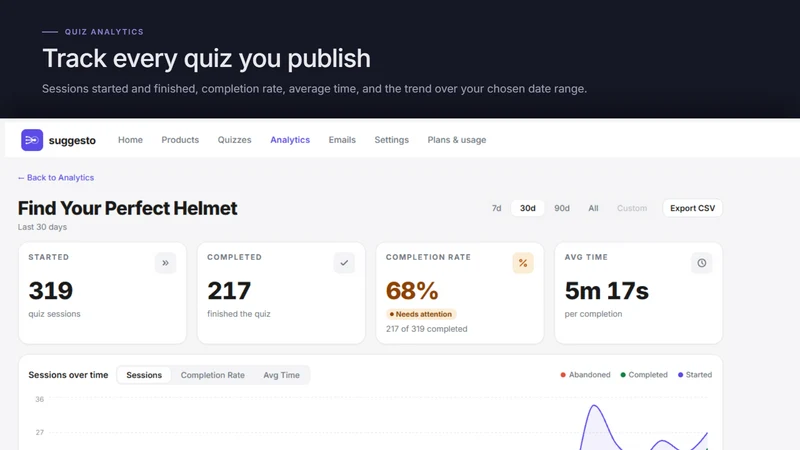Select the 90d date range
Viewport: 800px width, 450px height.
(x=562, y=208)
